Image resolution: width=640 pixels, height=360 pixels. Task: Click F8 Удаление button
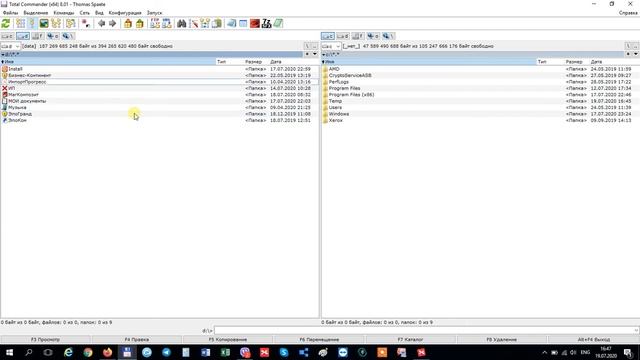coord(502,339)
